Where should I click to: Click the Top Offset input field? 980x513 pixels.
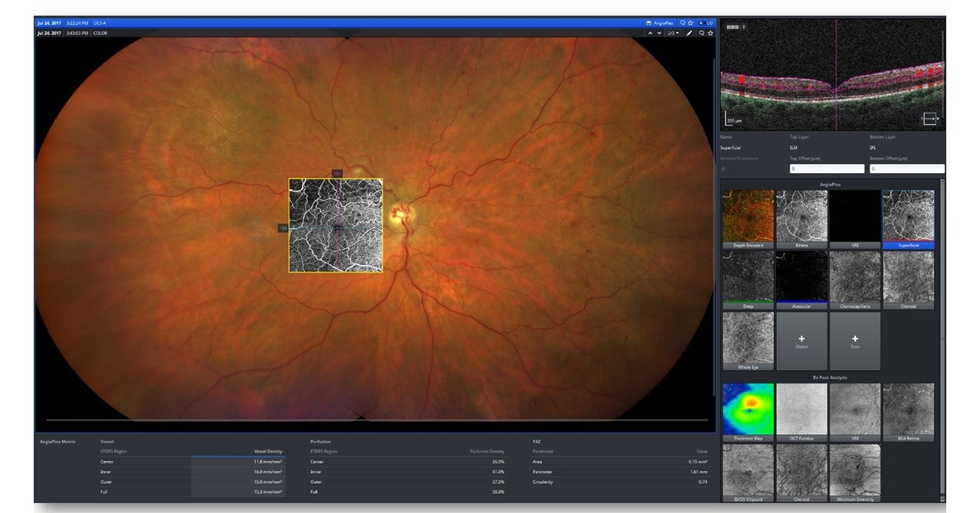[827, 168]
